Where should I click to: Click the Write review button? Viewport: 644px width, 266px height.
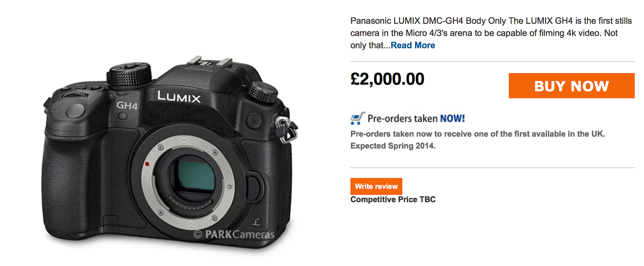(376, 186)
